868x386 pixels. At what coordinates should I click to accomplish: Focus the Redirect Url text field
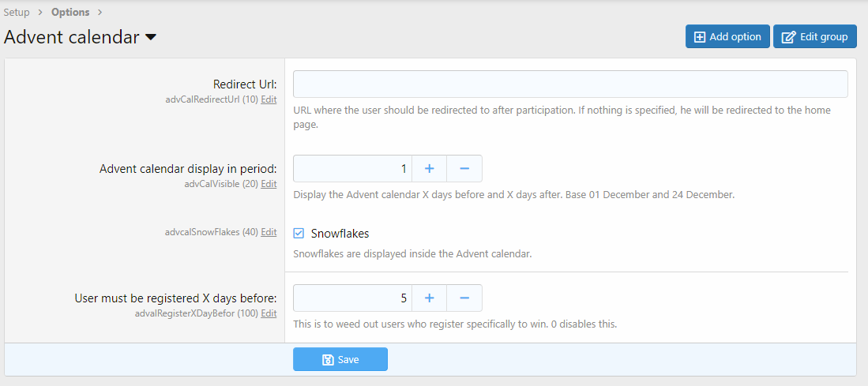tap(569, 84)
